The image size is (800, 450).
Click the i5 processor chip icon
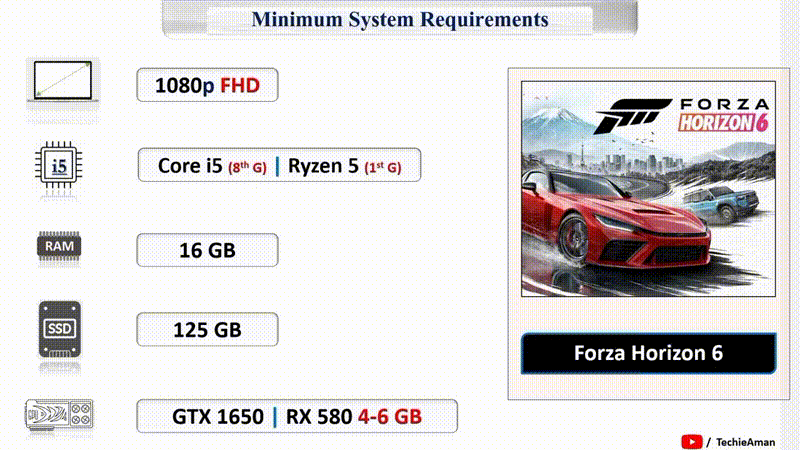[59, 165]
